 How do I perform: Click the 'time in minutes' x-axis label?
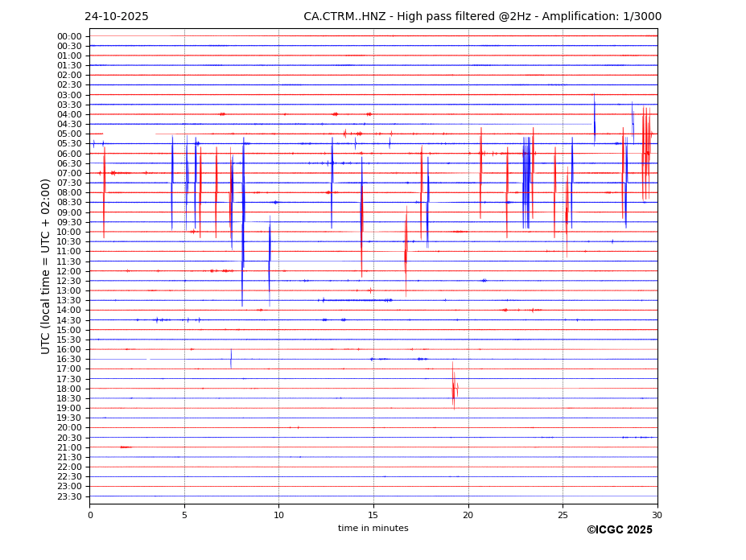pyautogui.click(x=373, y=529)
